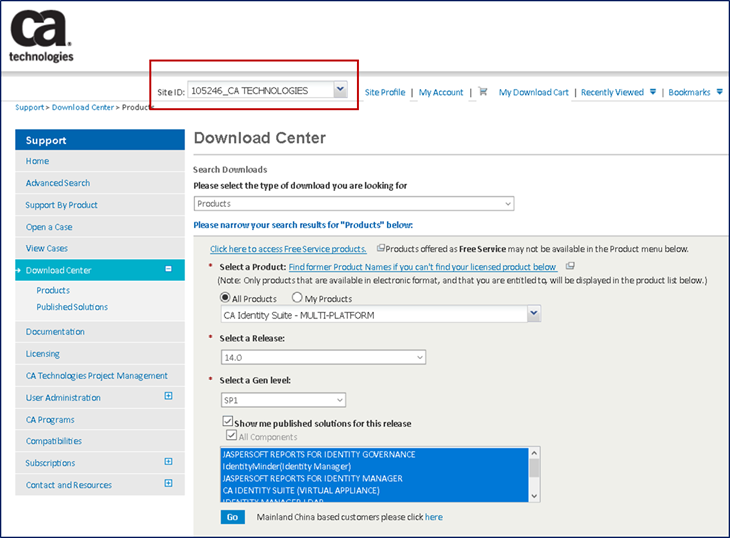Open the Site Profile link
Screen dimensions: 730x538
[385, 92]
